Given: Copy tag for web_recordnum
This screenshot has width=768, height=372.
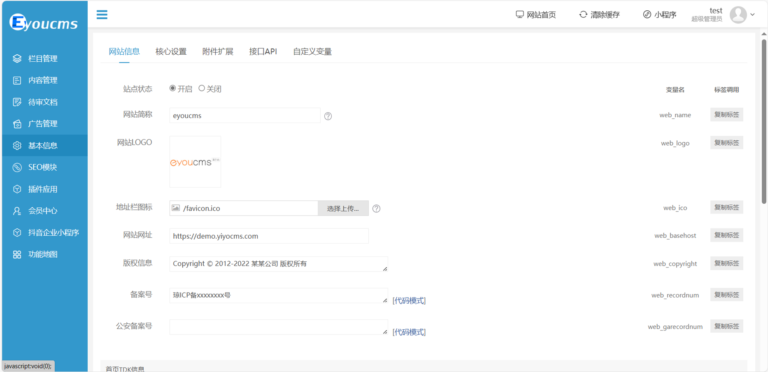Looking at the screenshot, I should click(727, 295).
